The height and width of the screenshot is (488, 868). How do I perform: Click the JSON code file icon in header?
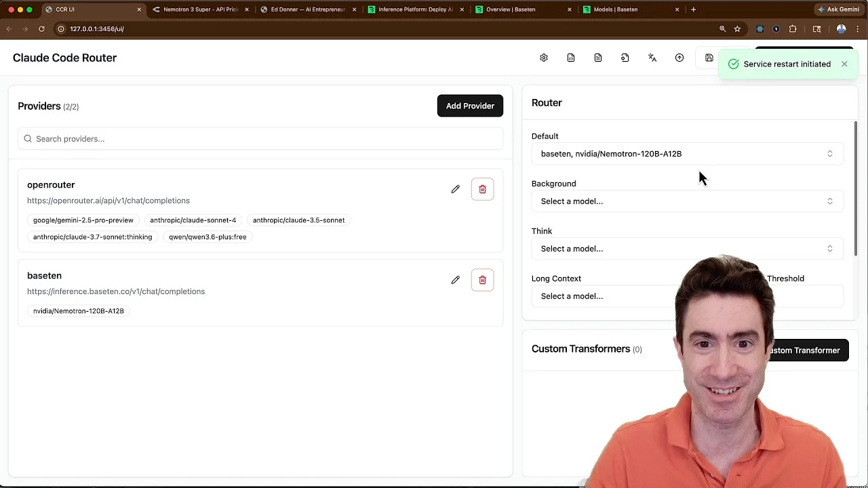pyautogui.click(x=571, y=58)
